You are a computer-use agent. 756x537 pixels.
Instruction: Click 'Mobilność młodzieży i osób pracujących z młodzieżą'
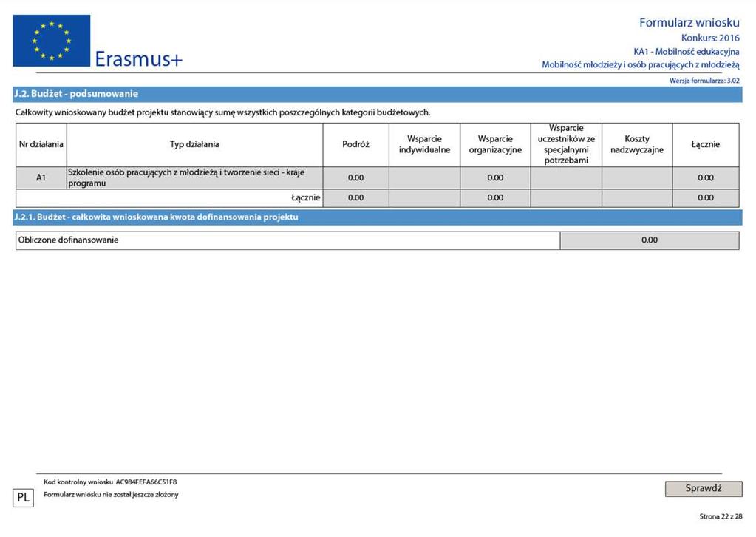pyautogui.click(x=640, y=64)
